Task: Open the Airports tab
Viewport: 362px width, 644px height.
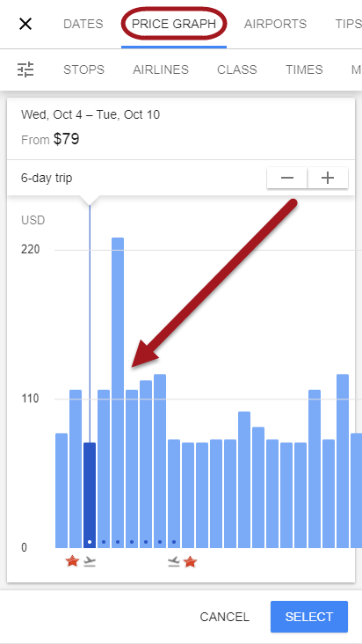Action: point(275,24)
